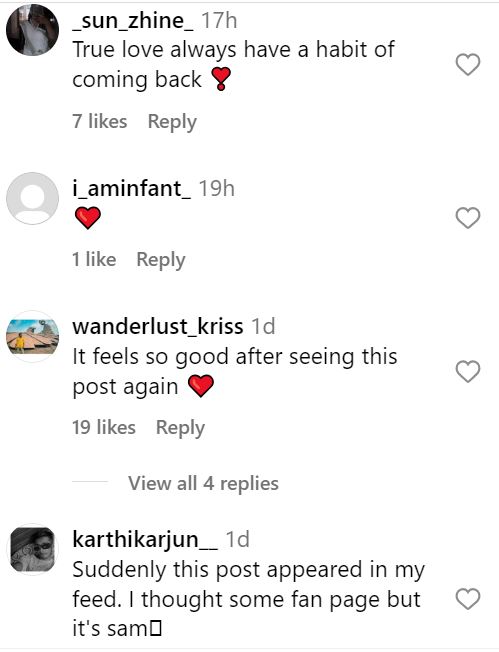The width and height of the screenshot is (499, 652).
Task: Open wanderlust_kriss's profile picture
Action: coord(32,336)
